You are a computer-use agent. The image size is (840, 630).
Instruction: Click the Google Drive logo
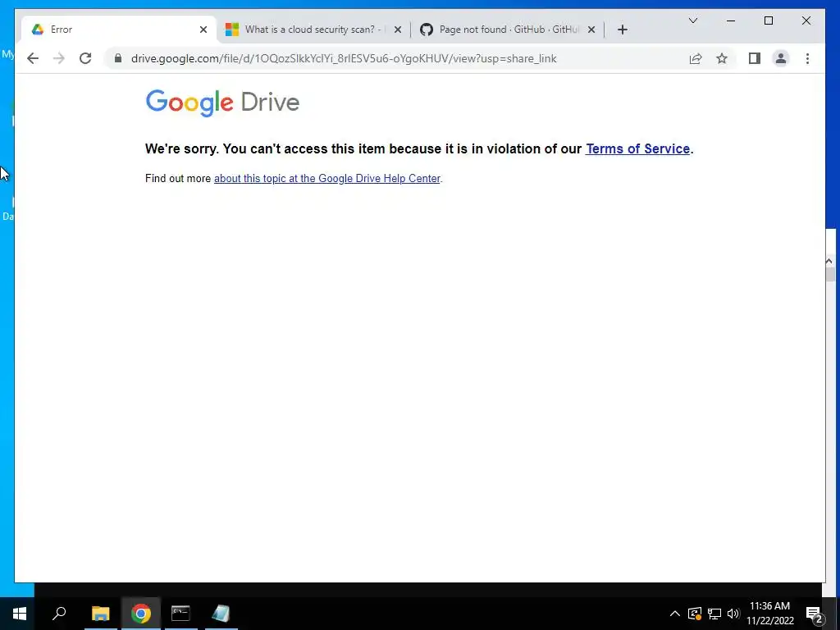[x=222, y=103]
